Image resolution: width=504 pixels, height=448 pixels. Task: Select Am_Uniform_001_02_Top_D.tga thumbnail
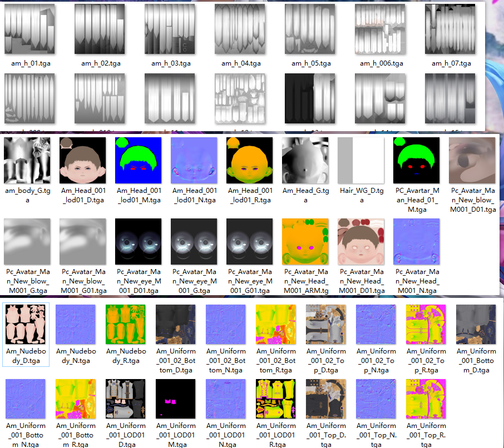pyautogui.click(x=326, y=325)
